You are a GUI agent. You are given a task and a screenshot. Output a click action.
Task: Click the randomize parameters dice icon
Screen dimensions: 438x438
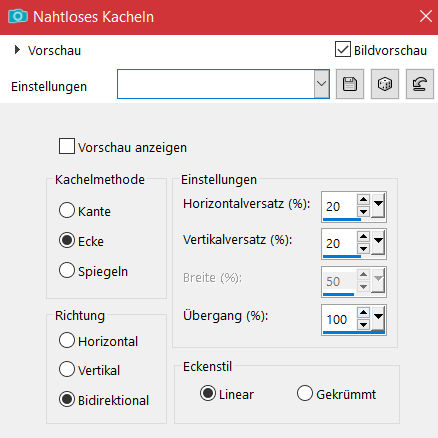point(385,84)
